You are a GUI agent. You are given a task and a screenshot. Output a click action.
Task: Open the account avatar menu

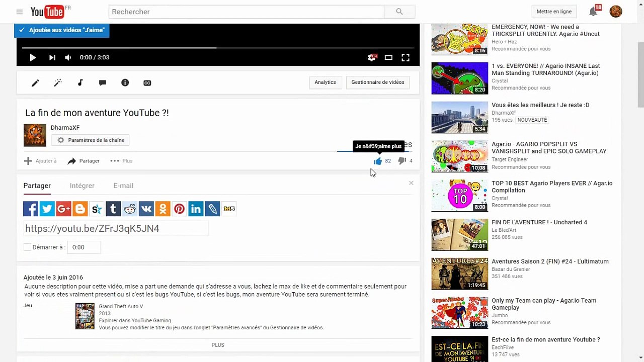pyautogui.click(x=616, y=12)
